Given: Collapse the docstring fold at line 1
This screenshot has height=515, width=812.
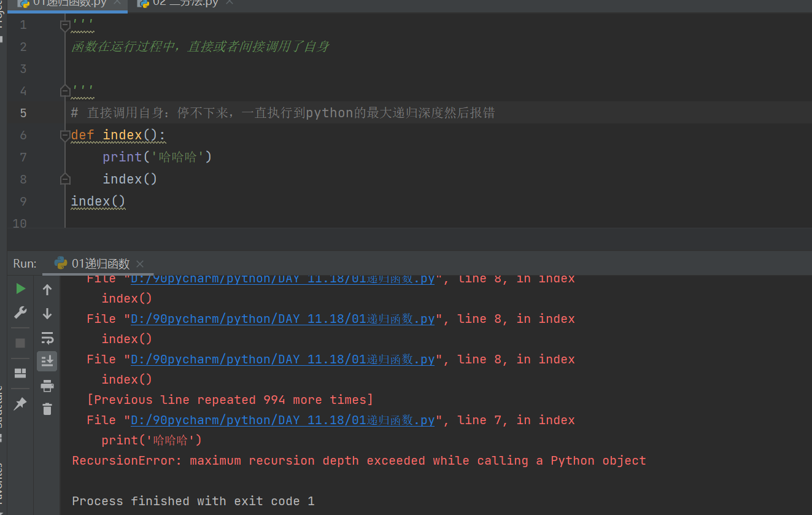Looking at the screenshot, I should click(x=65, y=25).
